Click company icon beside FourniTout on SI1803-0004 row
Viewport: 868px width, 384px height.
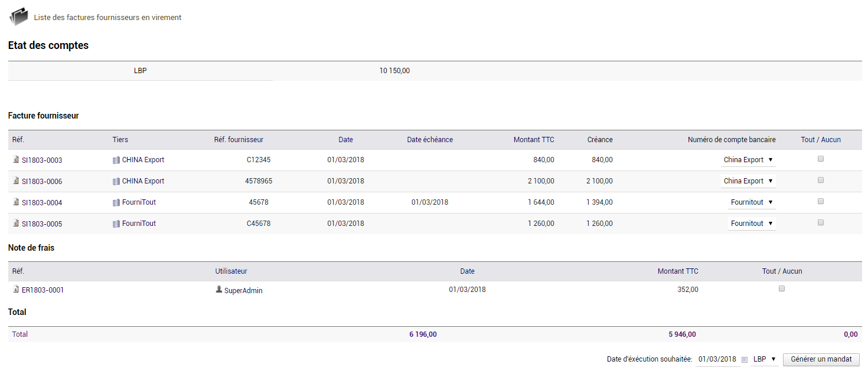pos(116,202)
